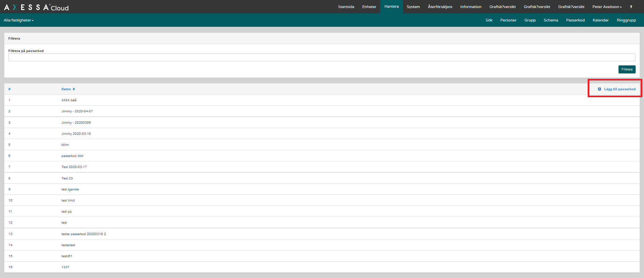Sort by the # column header
The height and width of the screenshot is (278, 644).
point(9,89)
